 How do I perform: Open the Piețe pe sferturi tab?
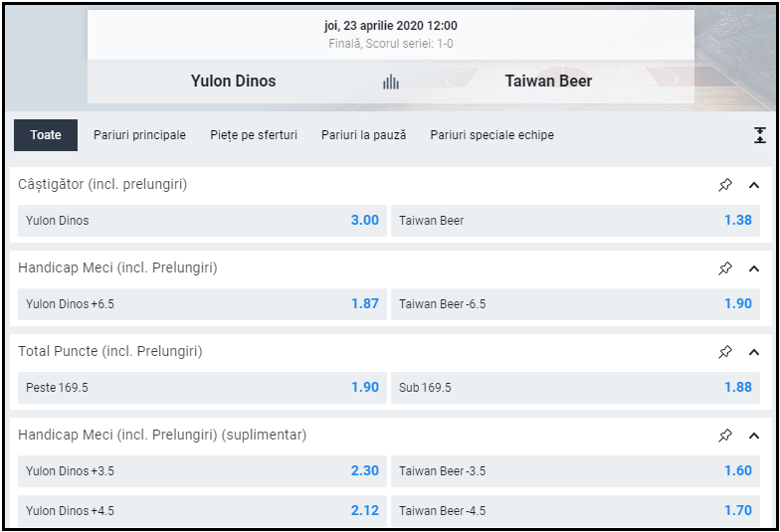pyautogui.click(x=254, y=135)
